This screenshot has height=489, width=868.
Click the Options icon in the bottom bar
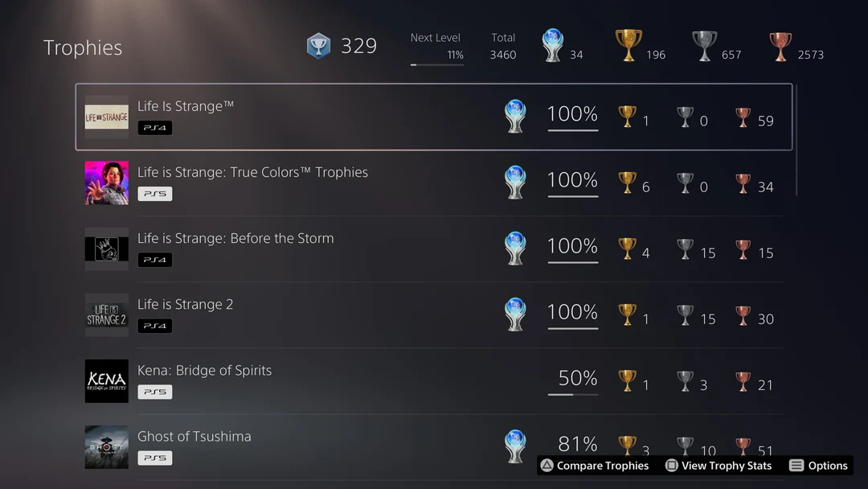click(796, 466)
